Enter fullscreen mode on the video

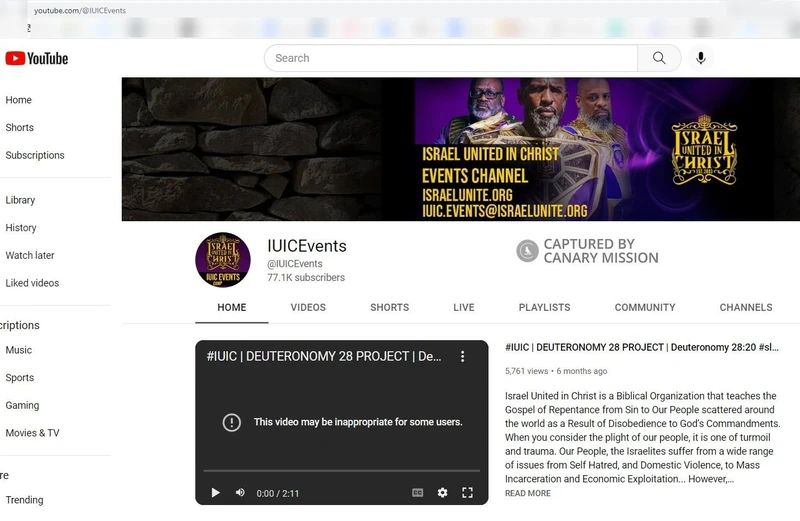pyautogui.click(x=467, y=492)
